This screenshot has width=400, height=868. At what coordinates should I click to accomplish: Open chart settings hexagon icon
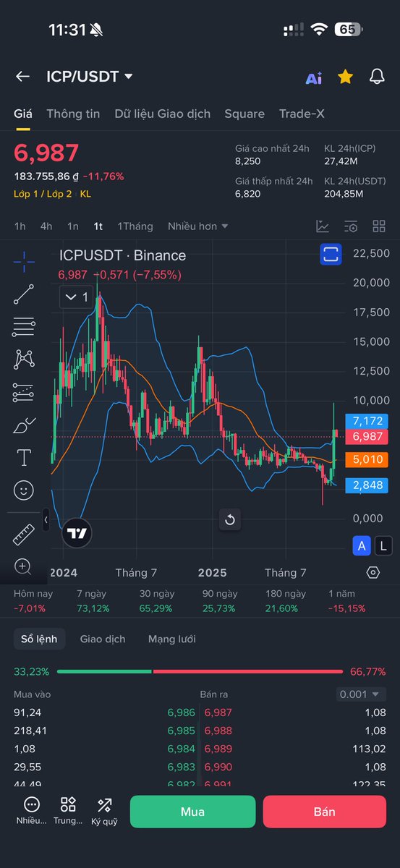point(373,572)
